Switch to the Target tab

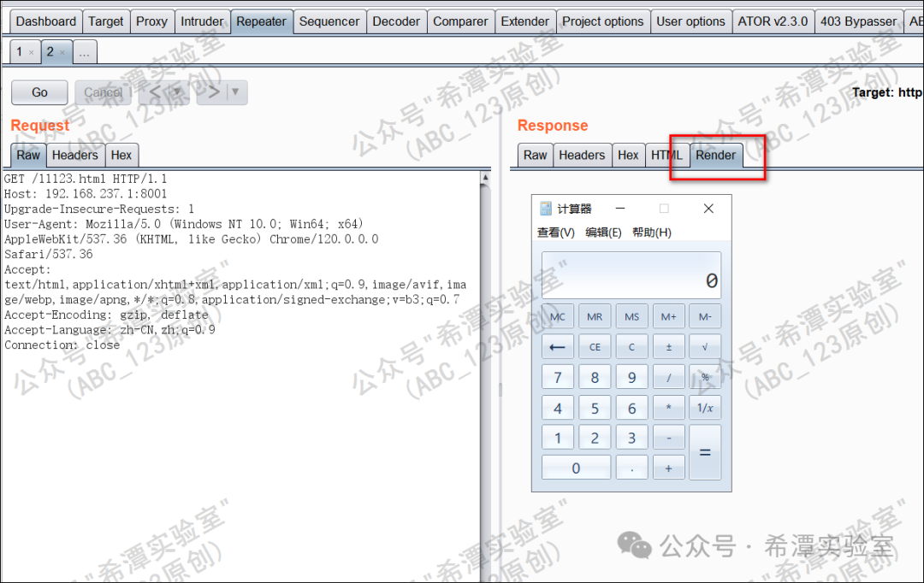click(105, 21)
